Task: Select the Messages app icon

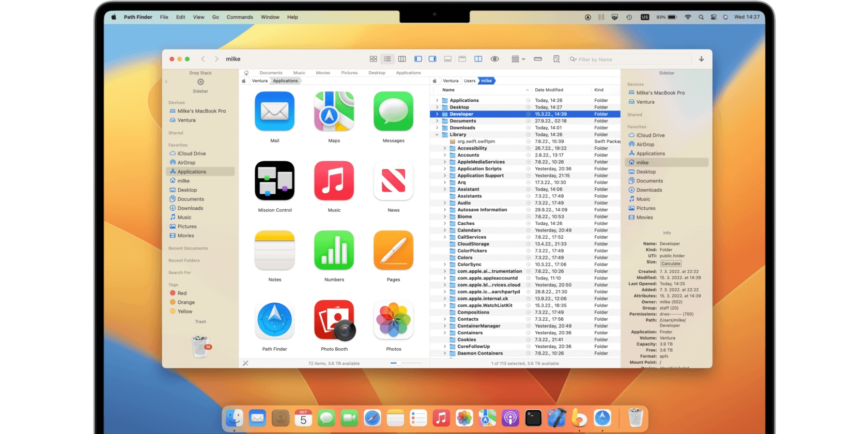Action: pos(394,111)
